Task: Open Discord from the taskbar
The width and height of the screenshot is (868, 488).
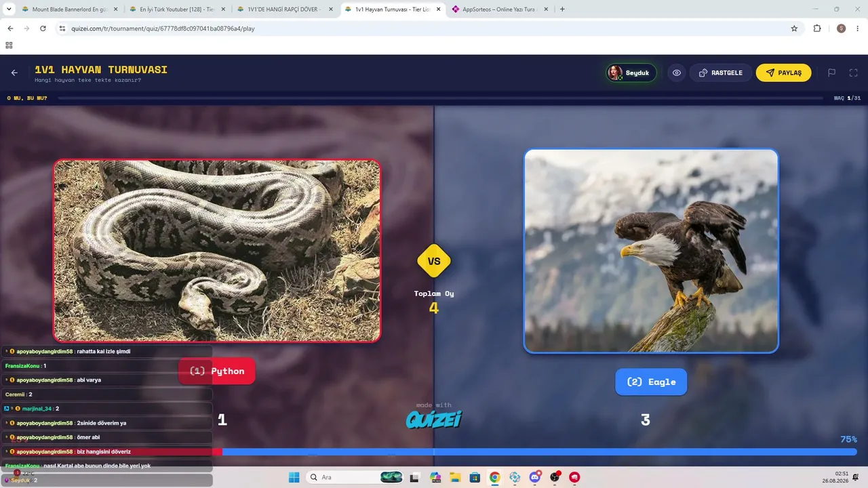Action: click(x=535, y=477)
